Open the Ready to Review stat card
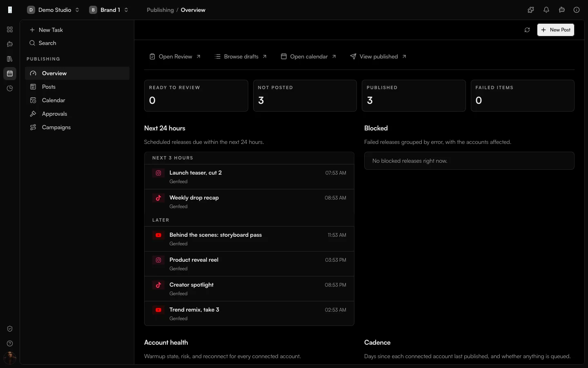Screen dimensions: 588x368 [196, 96]
